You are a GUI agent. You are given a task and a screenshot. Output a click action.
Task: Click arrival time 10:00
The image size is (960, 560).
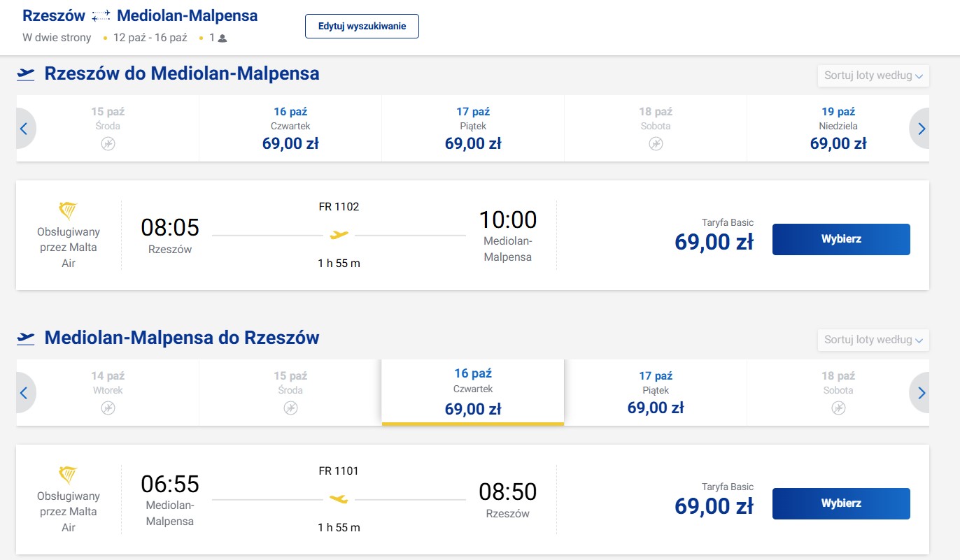pyautogui.click(x=508, y=220)
